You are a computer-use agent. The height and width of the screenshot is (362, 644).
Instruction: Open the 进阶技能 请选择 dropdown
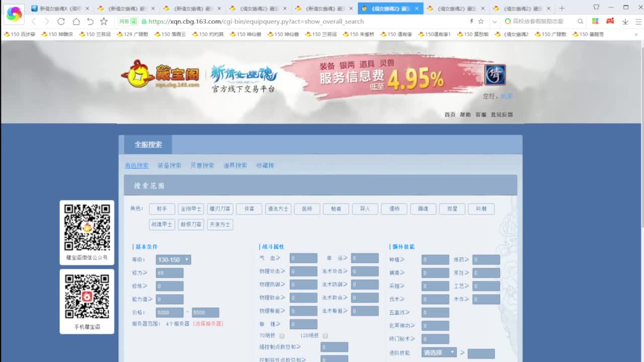pos(439,353)
